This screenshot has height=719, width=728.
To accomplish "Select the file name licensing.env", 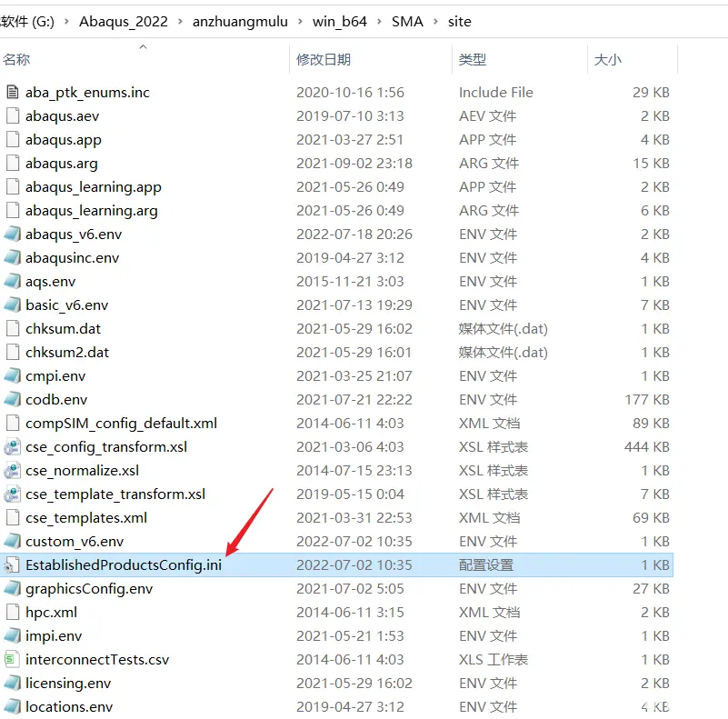I will [x=68, y=684].
